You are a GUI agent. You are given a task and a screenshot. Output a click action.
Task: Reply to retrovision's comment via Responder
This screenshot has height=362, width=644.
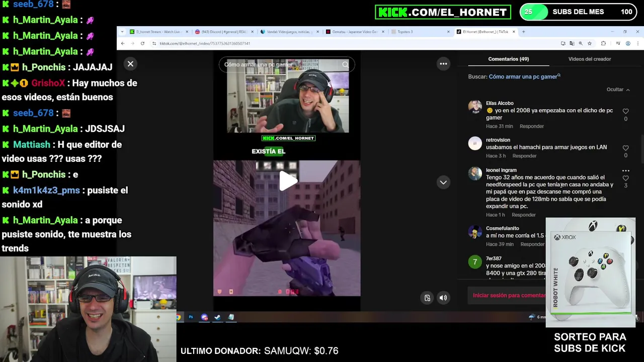[x=524, y=156]
